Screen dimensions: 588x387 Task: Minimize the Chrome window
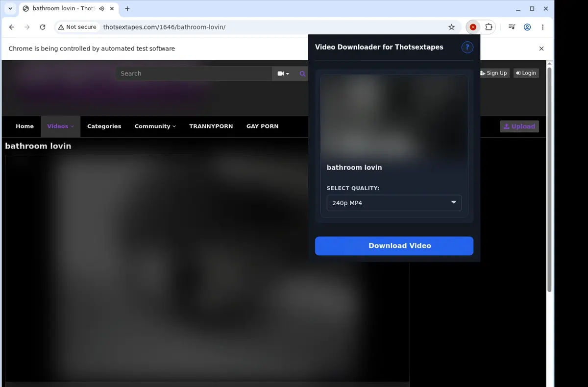tap(519, 9)
